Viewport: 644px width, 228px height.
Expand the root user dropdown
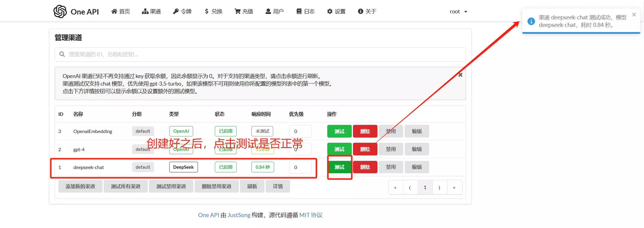[458, 11]
